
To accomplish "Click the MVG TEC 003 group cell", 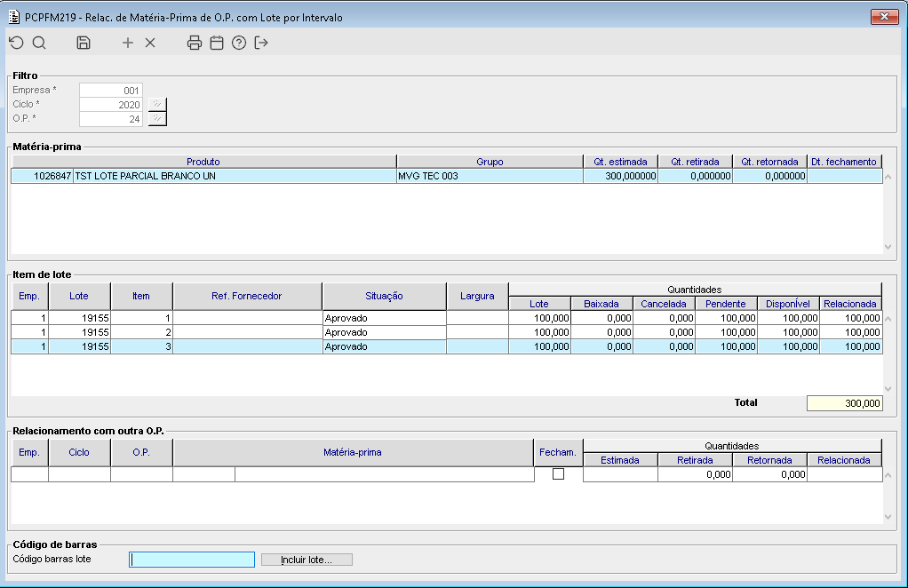I will (490, 176).
